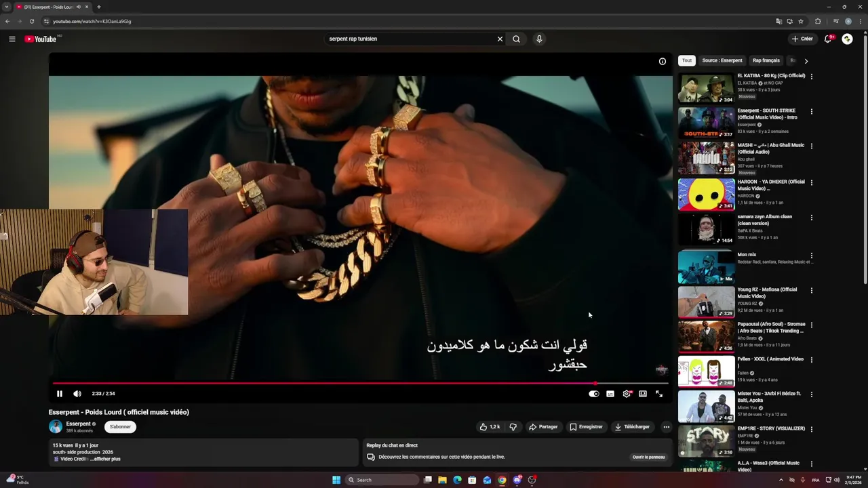Open Papaoutai (Afro Soul) Stromae video title
This screenshot has width=868, height=488.
[771, 328]
